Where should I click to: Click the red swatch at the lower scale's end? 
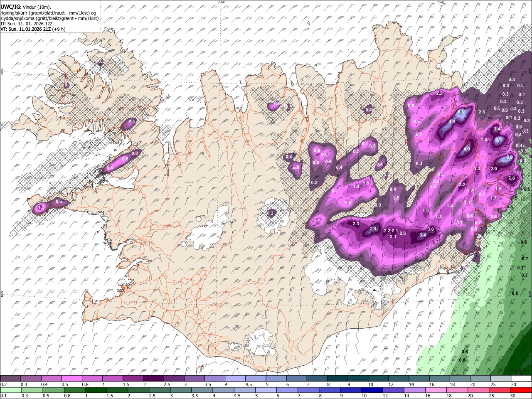click(x=521, y=390)
